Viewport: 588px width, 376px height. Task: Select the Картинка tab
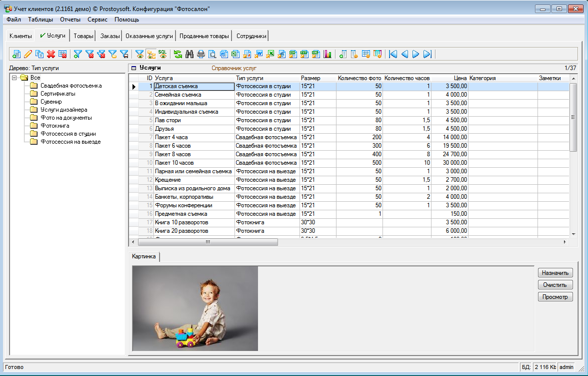(144, 256)
